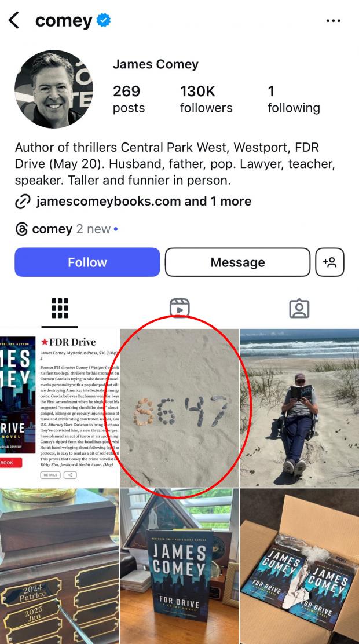Open the beach reading post thumbnail
This screenshot has height=644, width=359.
[299, 408]
